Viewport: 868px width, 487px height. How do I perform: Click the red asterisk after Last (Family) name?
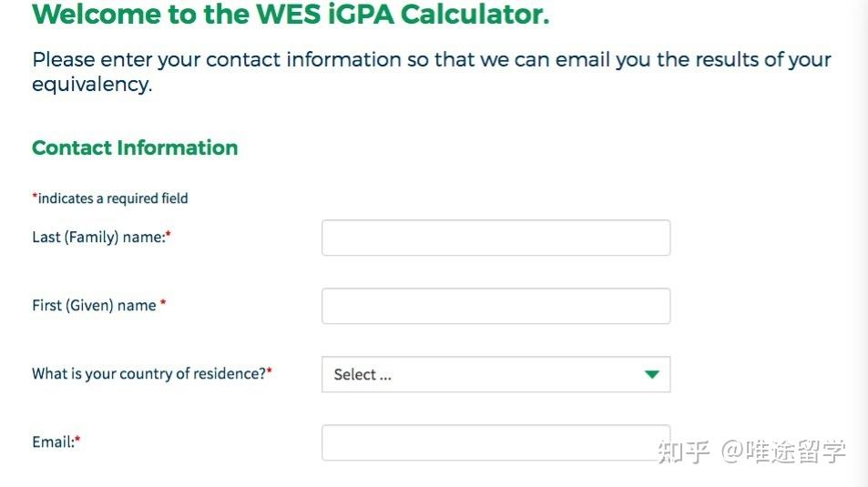click(168, 235)
